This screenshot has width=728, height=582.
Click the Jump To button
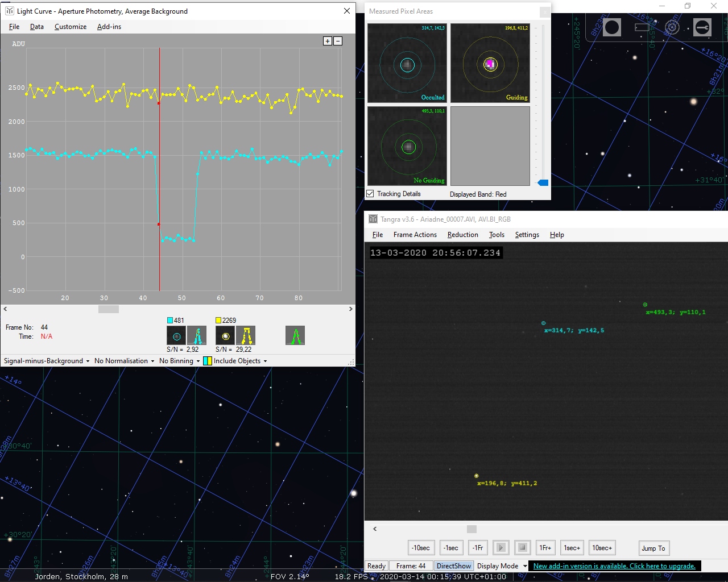[x=653, y=548]
